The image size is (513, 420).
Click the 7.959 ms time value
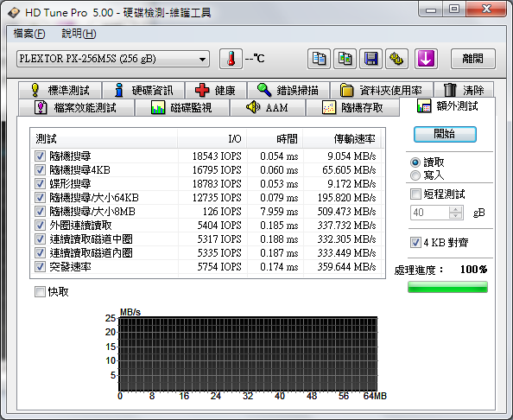(x=279, y=212)
